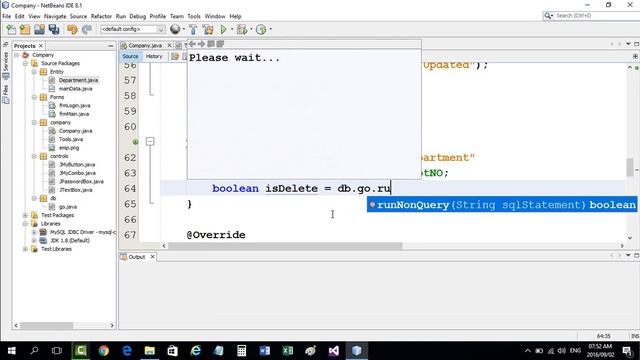The height and width of the screenshot is (360, 640).
Task: Collapse the controls package
Action: pos(34,156)
